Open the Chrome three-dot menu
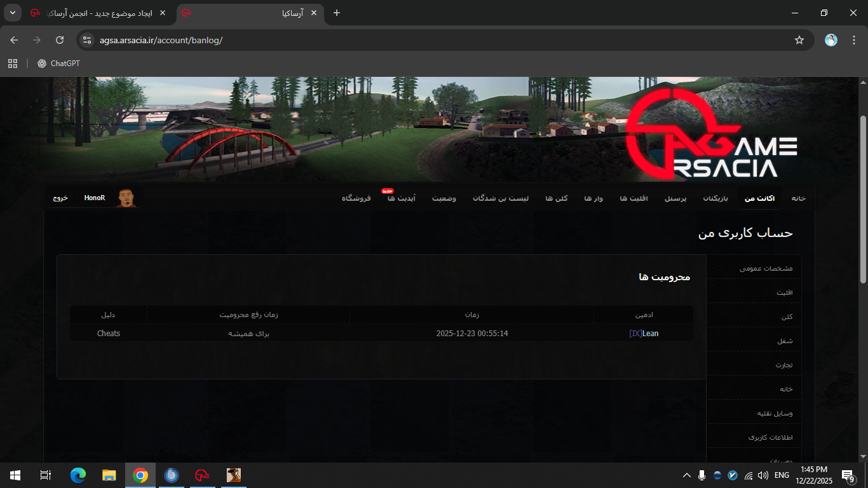868x488 pixels. [x=851, y=40]
